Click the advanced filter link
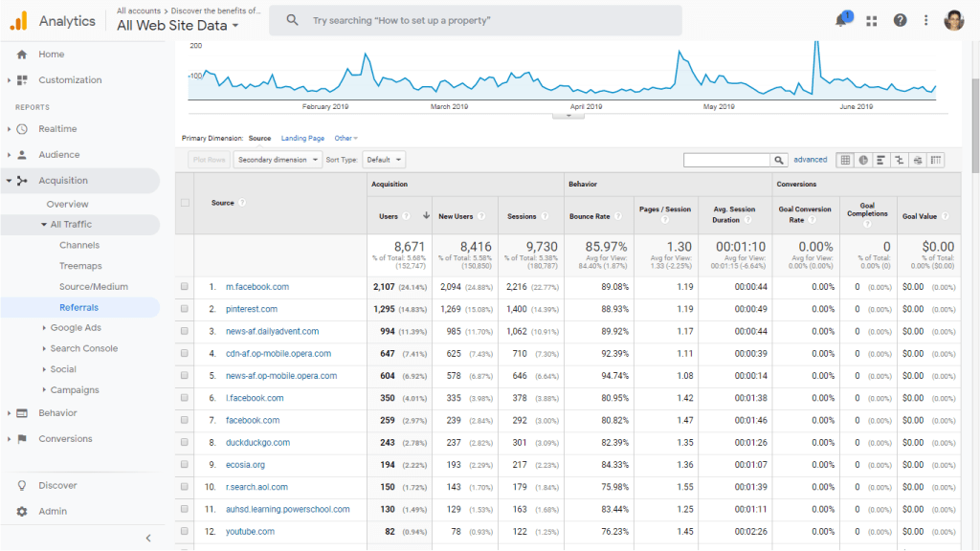980x551 pixels. click(810, 160)
